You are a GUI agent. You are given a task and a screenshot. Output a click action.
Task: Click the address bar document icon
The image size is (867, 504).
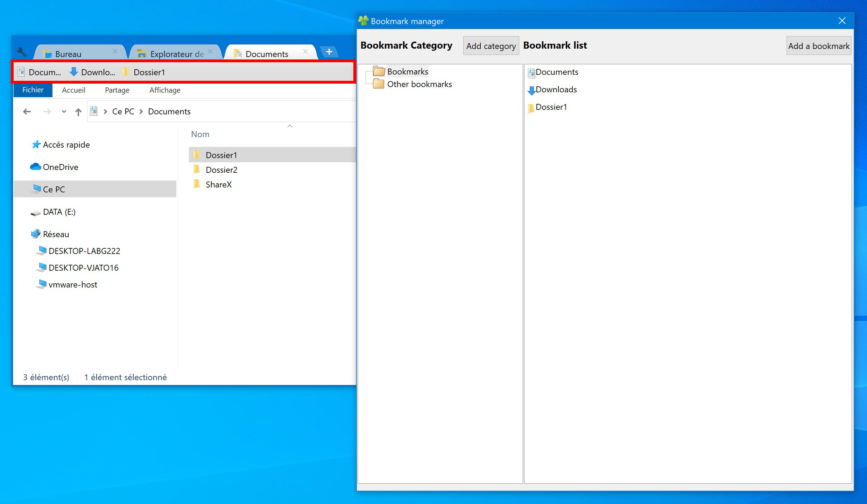[94, 111]
